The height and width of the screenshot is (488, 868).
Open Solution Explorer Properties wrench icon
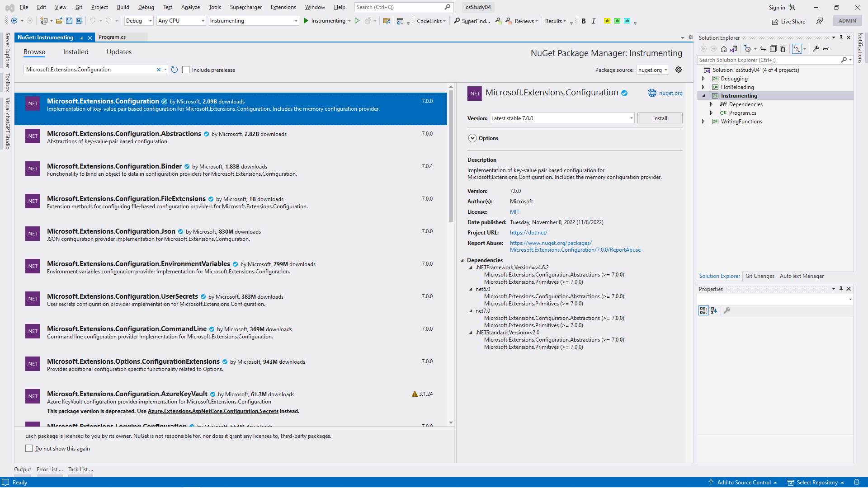(x=816, y=49)
